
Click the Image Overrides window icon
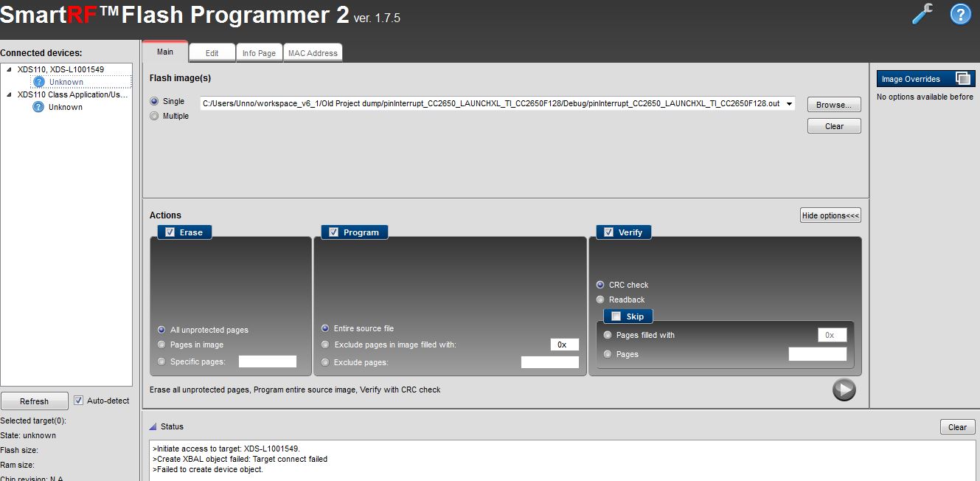pos(962,78)
